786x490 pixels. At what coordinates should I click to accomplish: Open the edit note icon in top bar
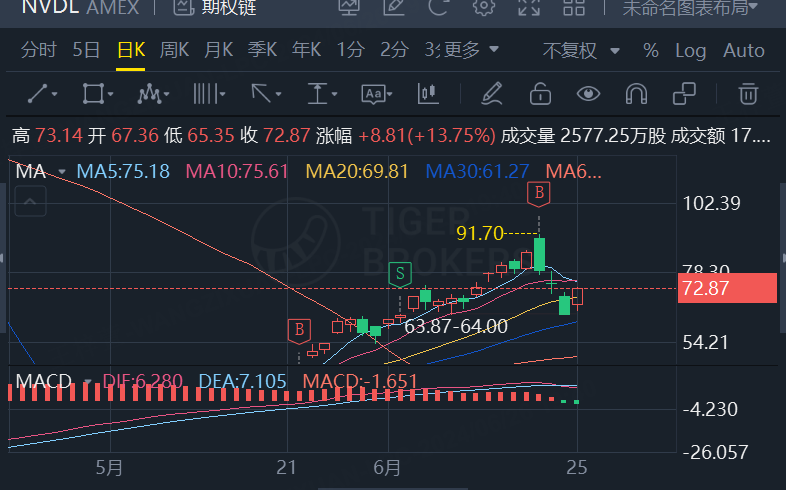point(394,7)
